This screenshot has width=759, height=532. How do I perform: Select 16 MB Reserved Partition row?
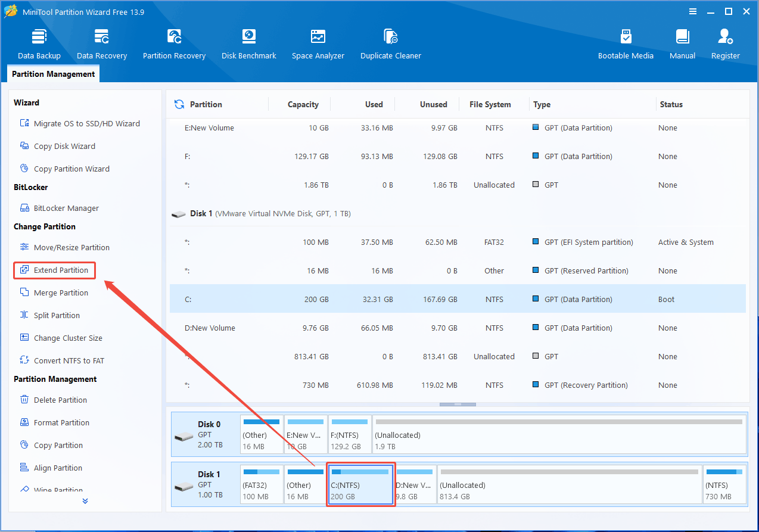(458, 270)
